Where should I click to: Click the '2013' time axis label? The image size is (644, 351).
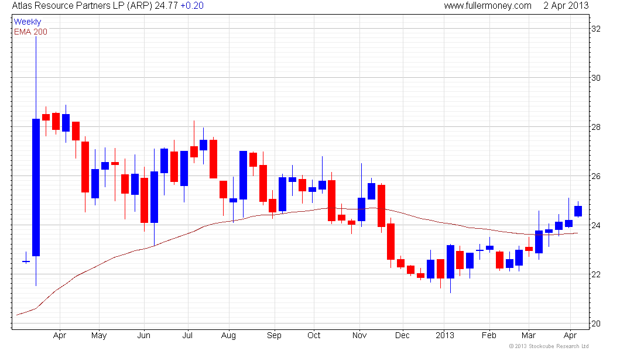tap(445, 335)
